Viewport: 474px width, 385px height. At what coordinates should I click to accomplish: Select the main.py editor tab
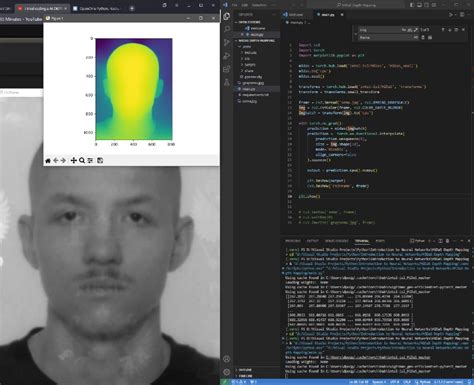point(328,15)
